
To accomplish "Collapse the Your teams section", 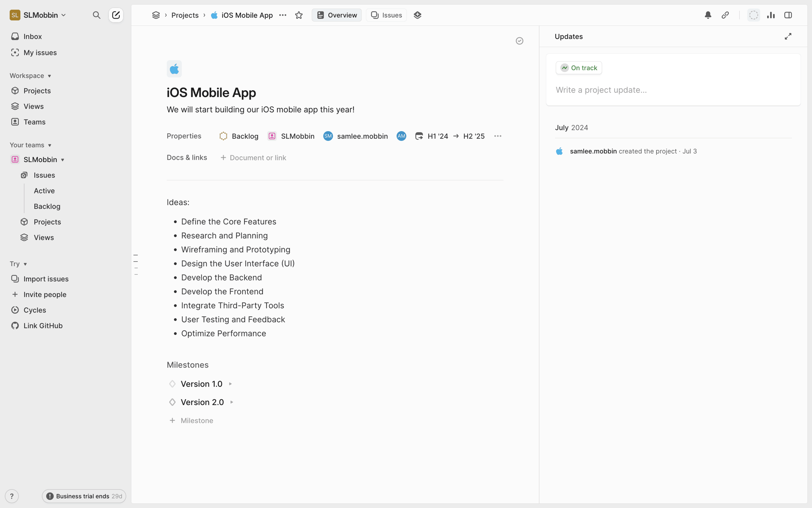I will pos(30,145).
